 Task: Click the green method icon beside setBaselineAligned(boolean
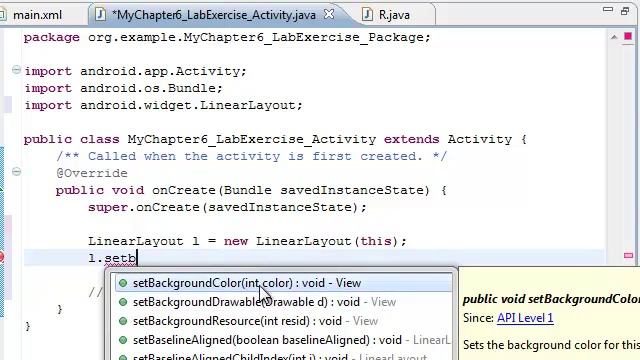[123, 340]
